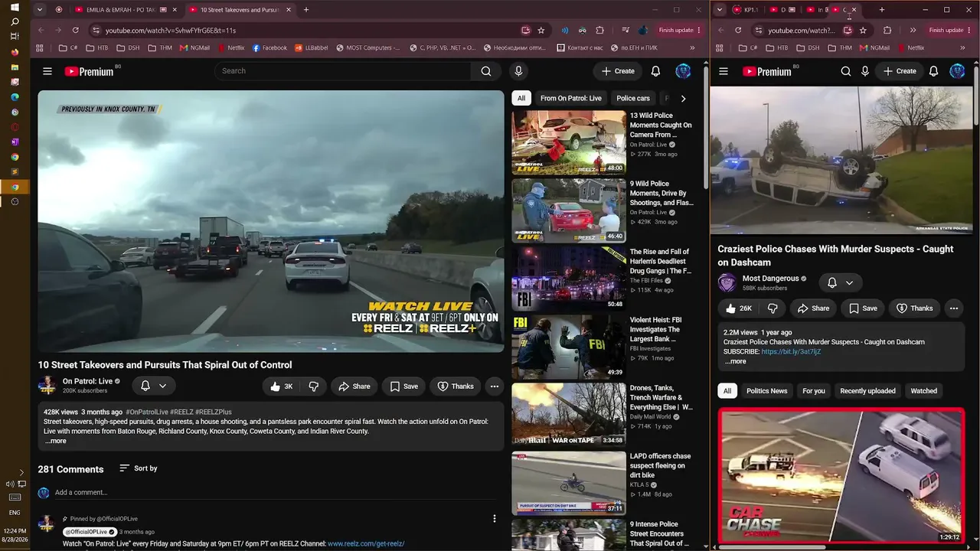Like the Craziest Police Chases video

tap(737, 308)
